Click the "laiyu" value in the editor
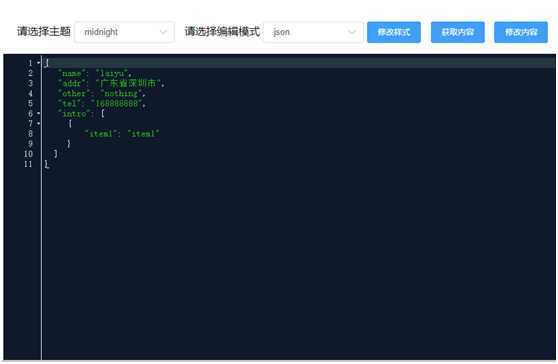The image size is (558, 364). [112, 73]
